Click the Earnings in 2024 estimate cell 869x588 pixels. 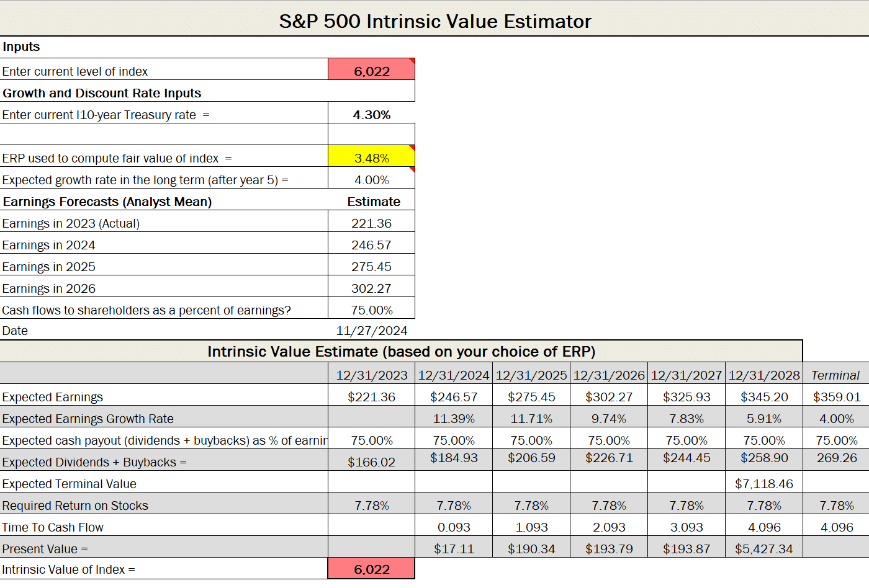[x=371, y=243]
